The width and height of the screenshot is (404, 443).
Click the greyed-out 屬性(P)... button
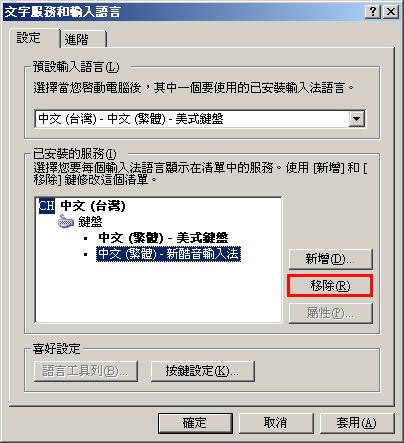330,313
